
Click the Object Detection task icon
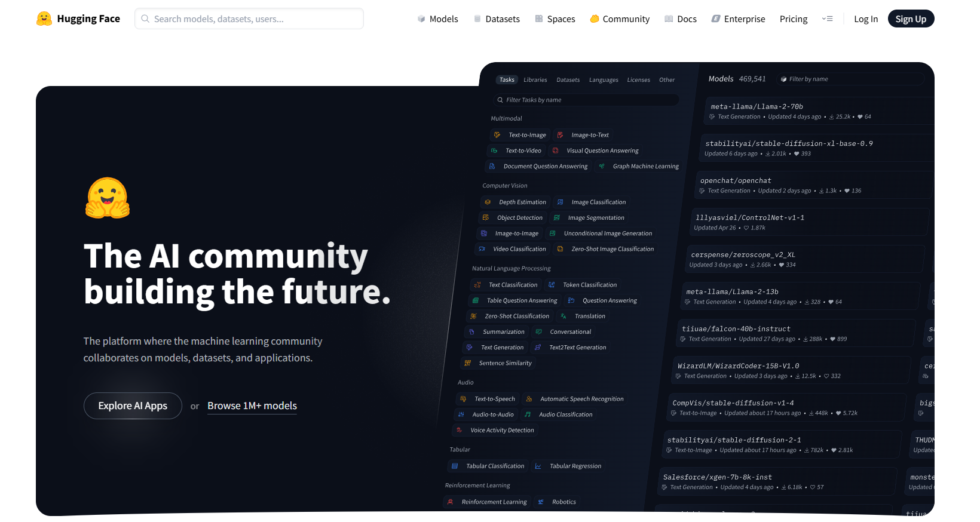tap(486, 217)
